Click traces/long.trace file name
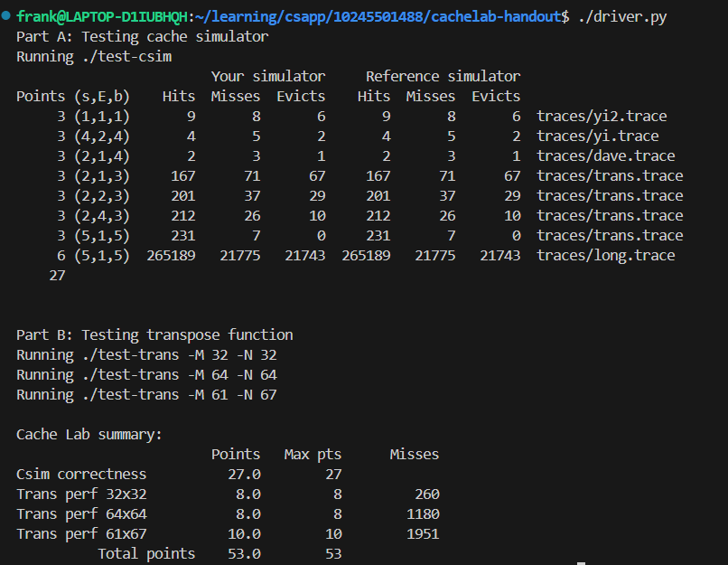 [606, 256]
